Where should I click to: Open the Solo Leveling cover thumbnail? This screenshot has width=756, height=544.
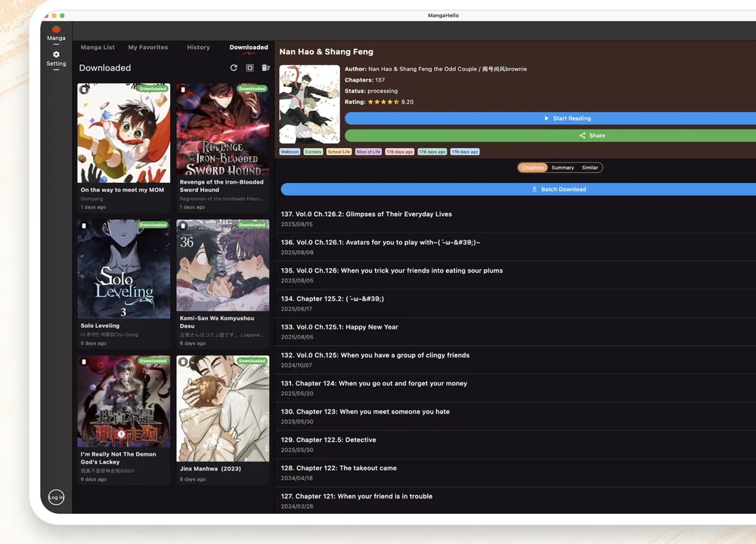pos(124,269)
